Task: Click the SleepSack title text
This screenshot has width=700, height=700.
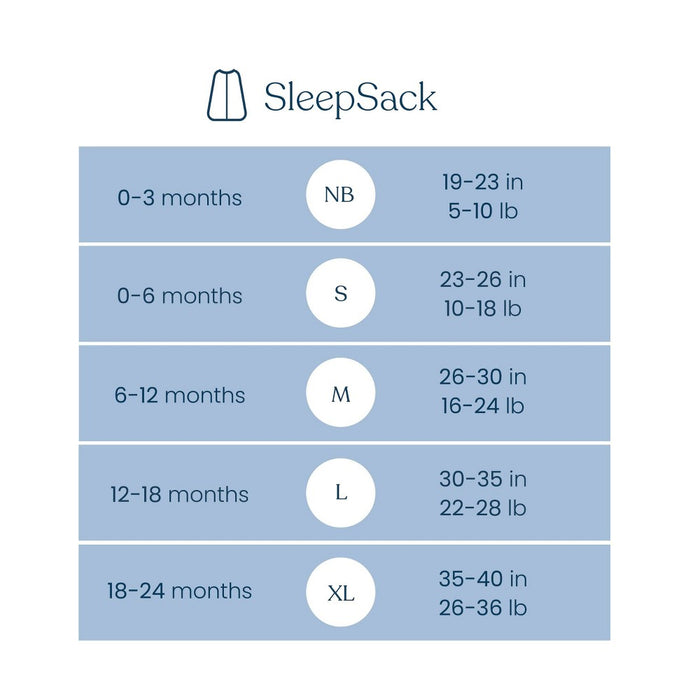Action: (x=350, y=97)
